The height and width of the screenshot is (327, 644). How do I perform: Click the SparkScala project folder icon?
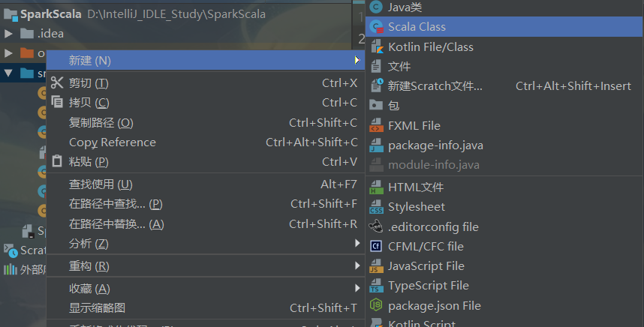click(11, 15)
